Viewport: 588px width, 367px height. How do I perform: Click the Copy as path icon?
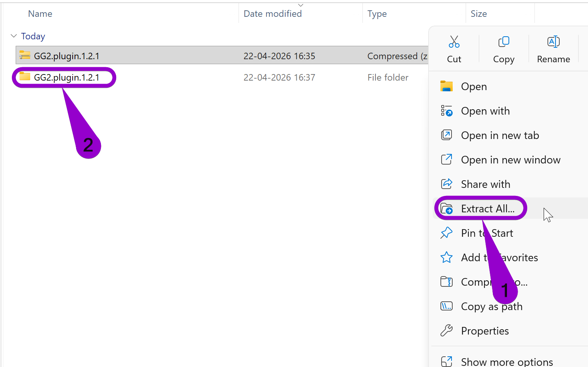447,306
